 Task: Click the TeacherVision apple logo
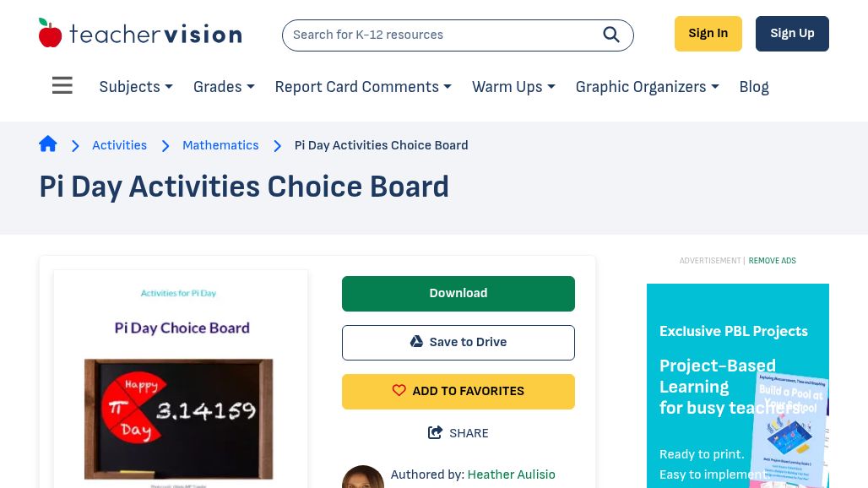tap(51, 34)
